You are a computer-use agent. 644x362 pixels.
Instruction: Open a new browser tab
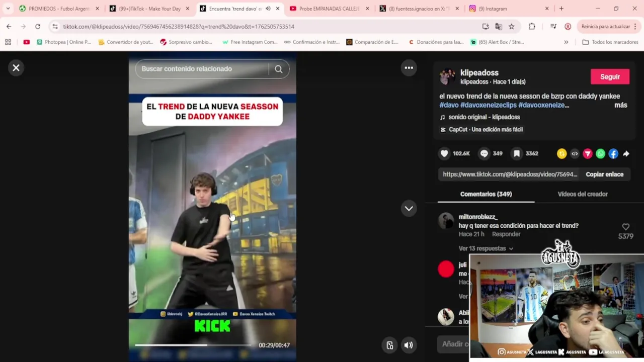[561, 9]
